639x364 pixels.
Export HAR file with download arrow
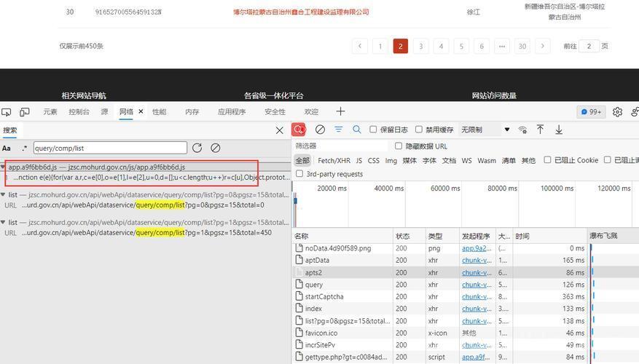[559, 130]
